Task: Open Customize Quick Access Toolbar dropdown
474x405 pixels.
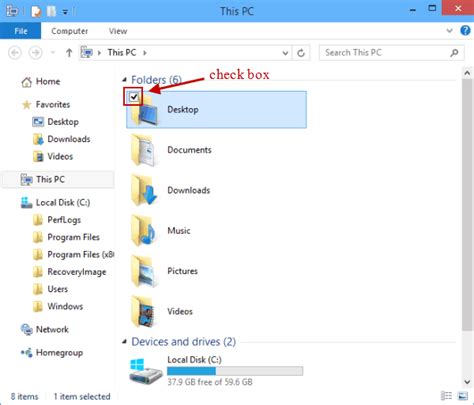Action: tap(65, 12)
